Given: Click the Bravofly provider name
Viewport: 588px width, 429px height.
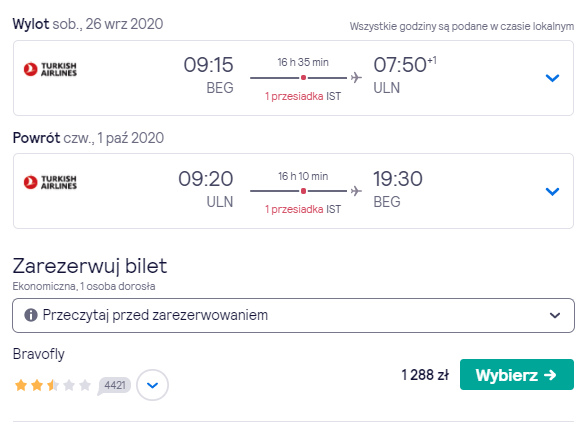Looking at the screenshot, I should pyautogui.click(x=39, y=354).
